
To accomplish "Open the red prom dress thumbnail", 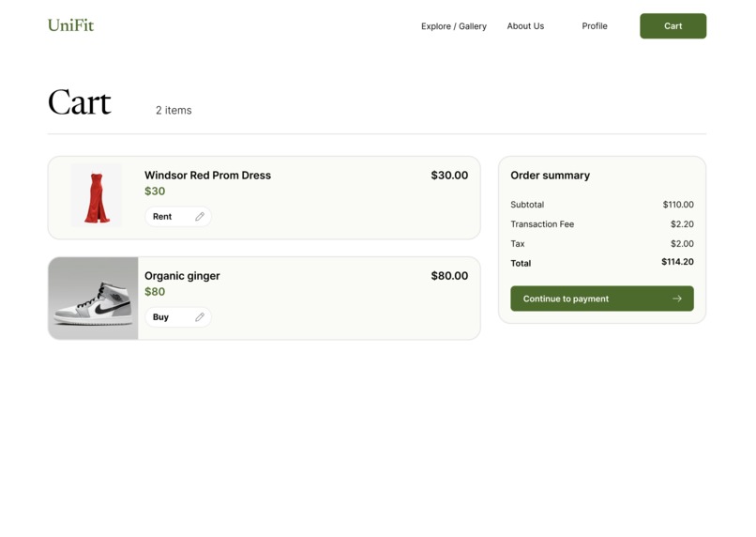I will point(96,195).
